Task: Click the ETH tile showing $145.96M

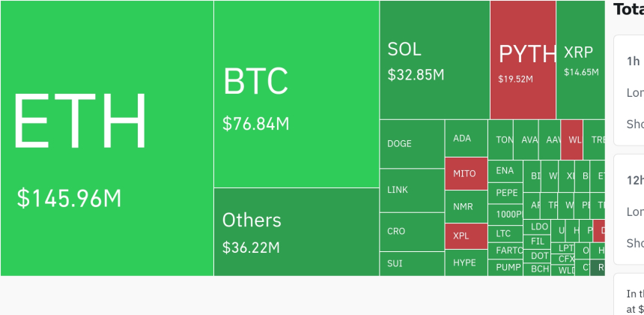Action: (x=106, y=138)
